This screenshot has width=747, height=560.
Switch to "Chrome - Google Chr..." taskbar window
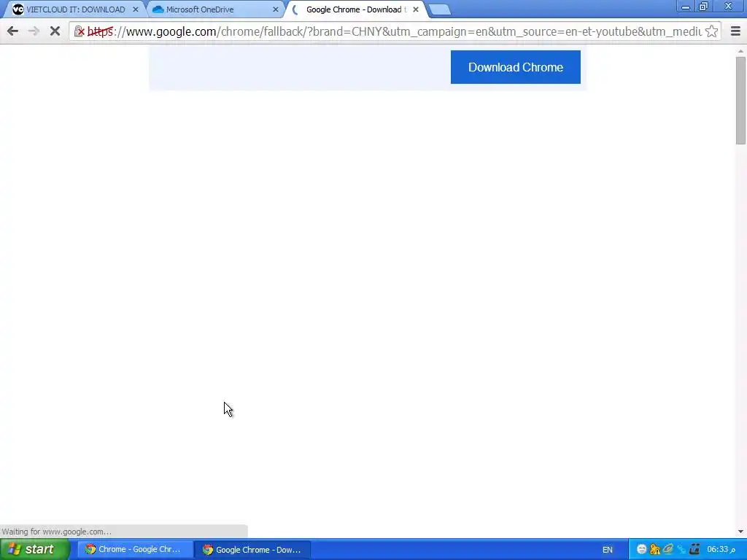click(x=134, y=550)
